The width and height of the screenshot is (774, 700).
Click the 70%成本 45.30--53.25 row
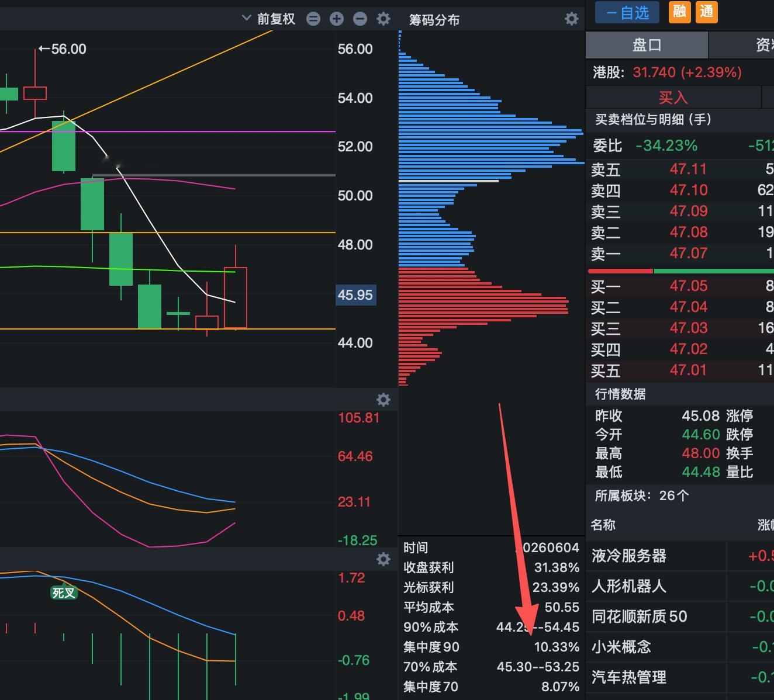(491, 667)
